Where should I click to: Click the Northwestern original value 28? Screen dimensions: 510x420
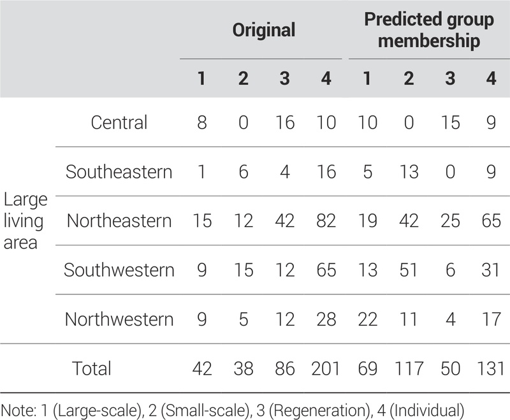coord(325,319)
